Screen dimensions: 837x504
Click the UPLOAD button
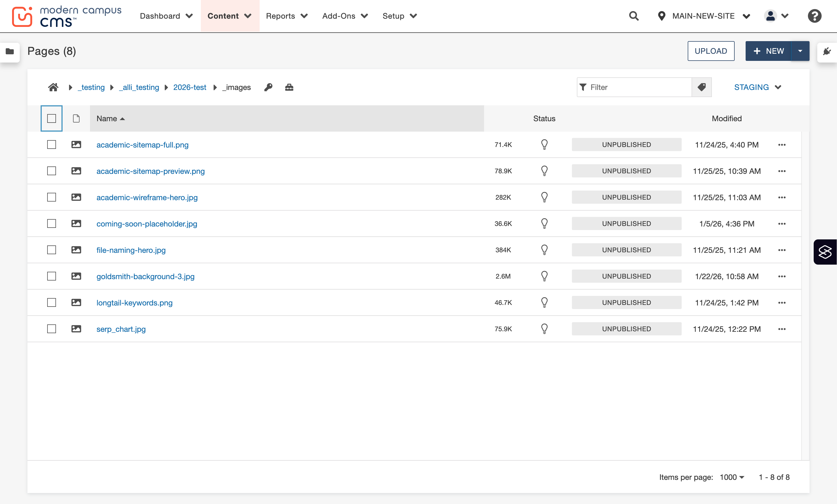(711, 51)
